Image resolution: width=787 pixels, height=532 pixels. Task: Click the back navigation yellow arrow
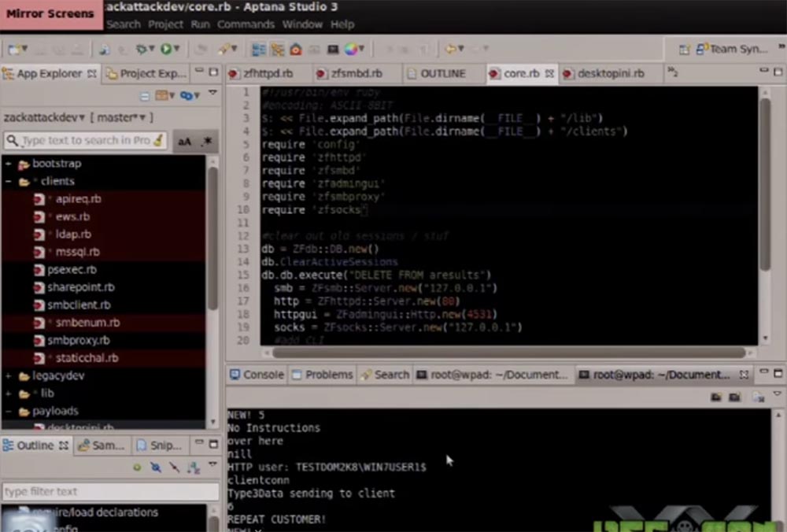(x=450, y=49)
